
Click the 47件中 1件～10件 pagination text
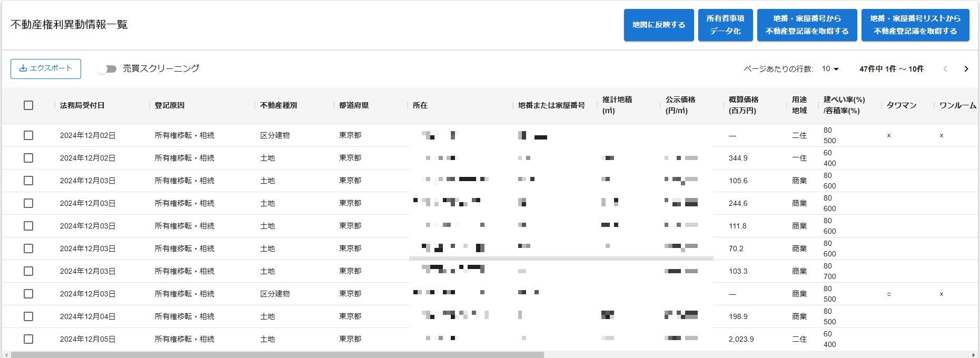point(892,69)
